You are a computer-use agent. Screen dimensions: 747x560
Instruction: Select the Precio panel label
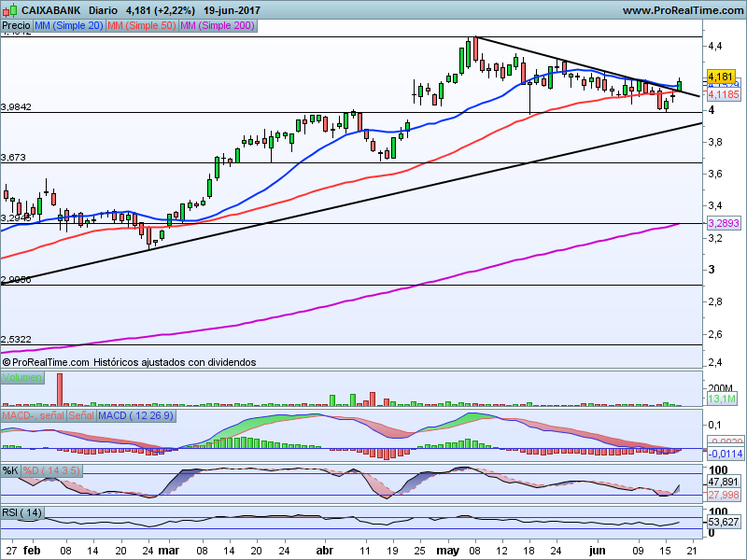(x=16, y=26)
